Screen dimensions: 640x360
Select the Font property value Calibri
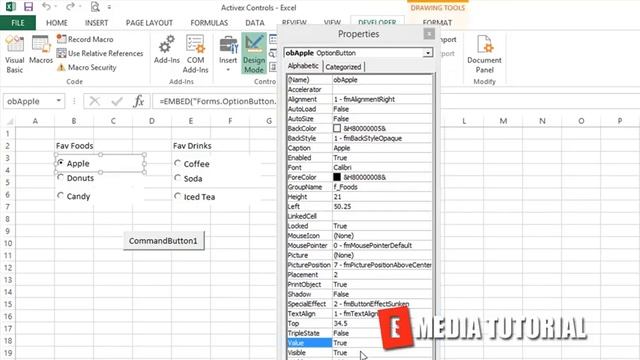382,167
